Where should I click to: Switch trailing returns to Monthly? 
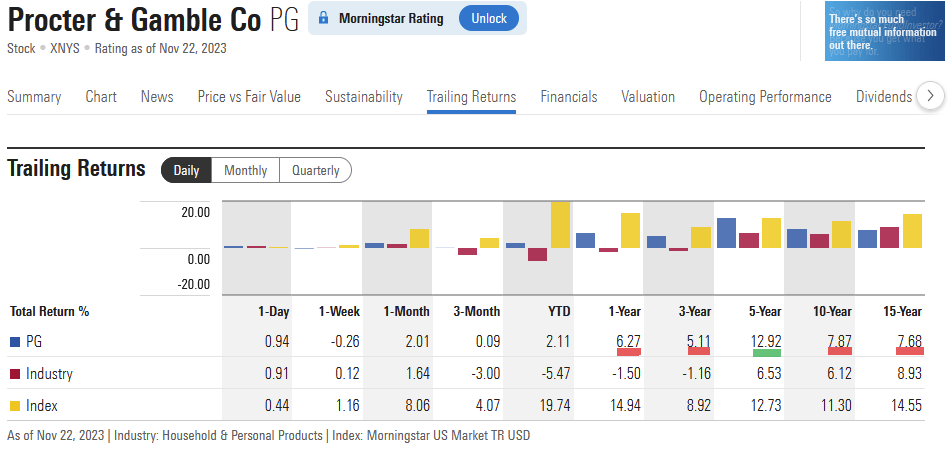(245, 170)
